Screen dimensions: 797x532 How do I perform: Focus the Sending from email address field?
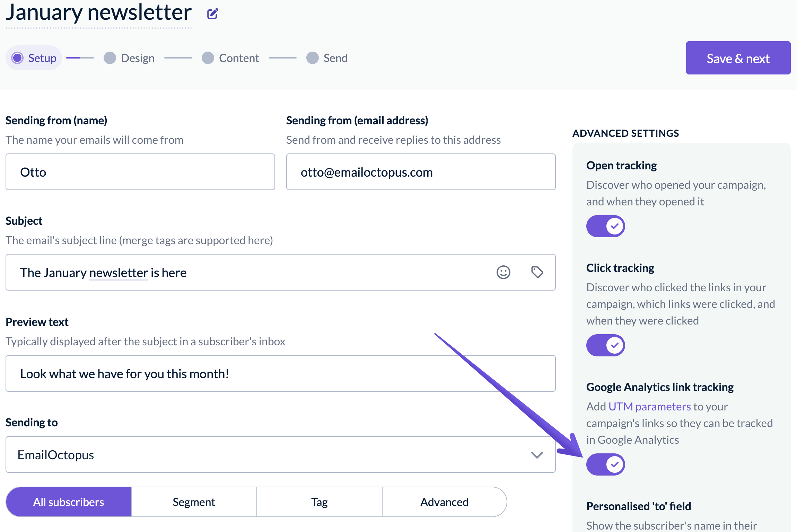tap(421, 172)
